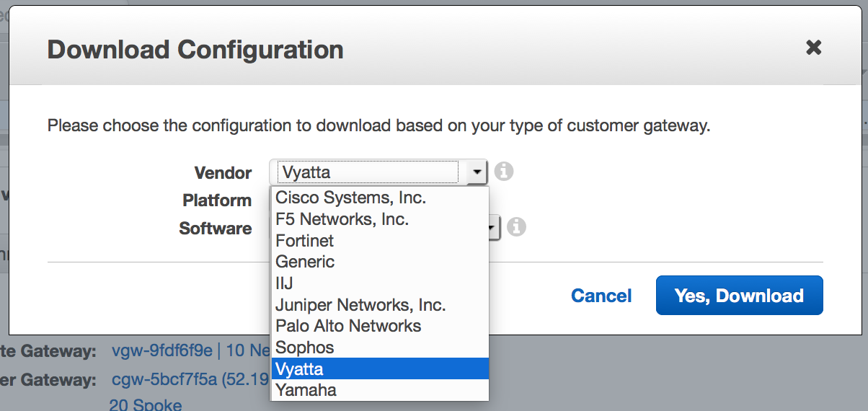Viewport: 868px width, 411px height.
Task: Click the info icon beside Software
Action: pyautogui.click(x=515, y=227)
